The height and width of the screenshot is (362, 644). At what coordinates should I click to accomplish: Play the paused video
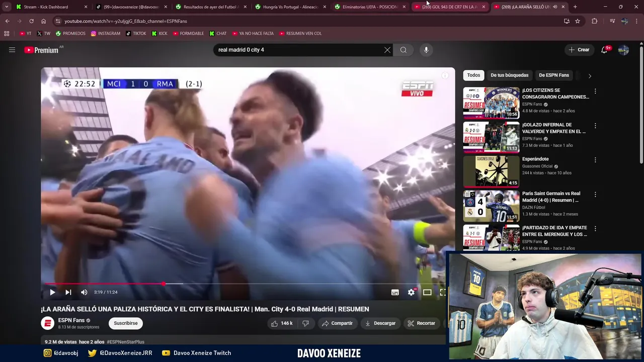click(x=52, y=292)
